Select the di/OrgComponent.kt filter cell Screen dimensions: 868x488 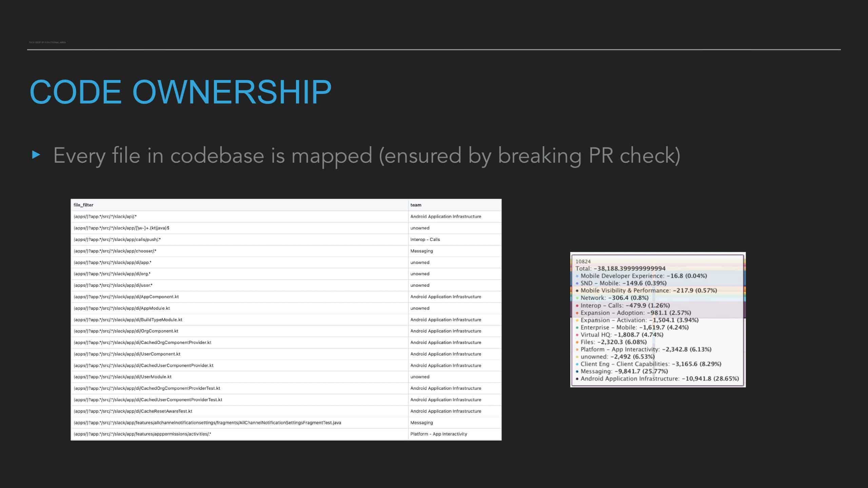pos(239,331)
